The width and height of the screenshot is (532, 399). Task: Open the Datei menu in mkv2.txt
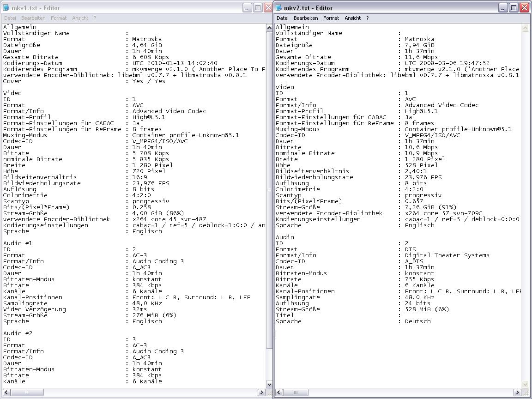282,18
